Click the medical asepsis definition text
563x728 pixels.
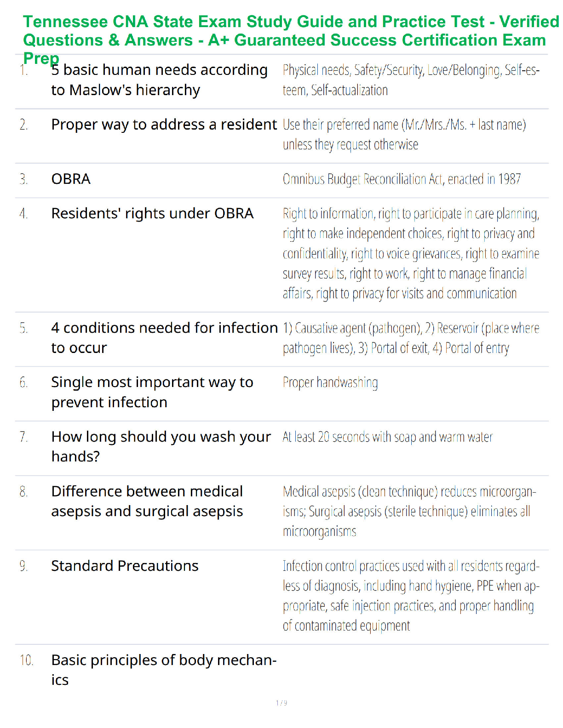click(x=409, y=511)
